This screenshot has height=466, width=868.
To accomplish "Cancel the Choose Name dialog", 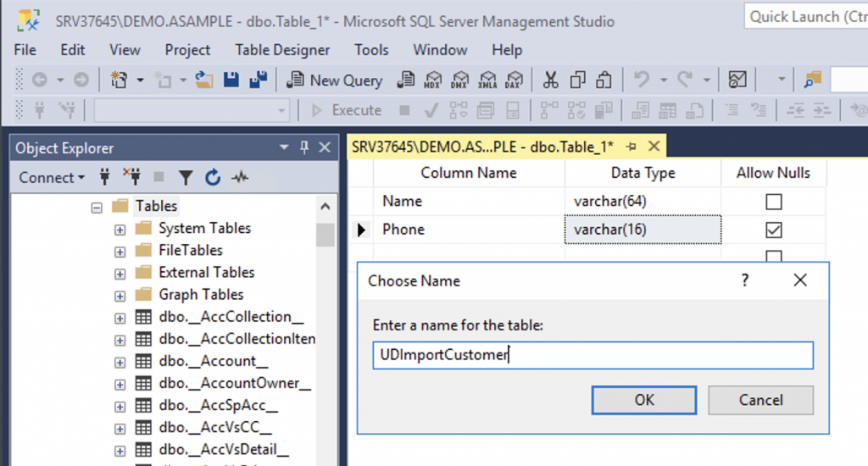I will [760, 400].
